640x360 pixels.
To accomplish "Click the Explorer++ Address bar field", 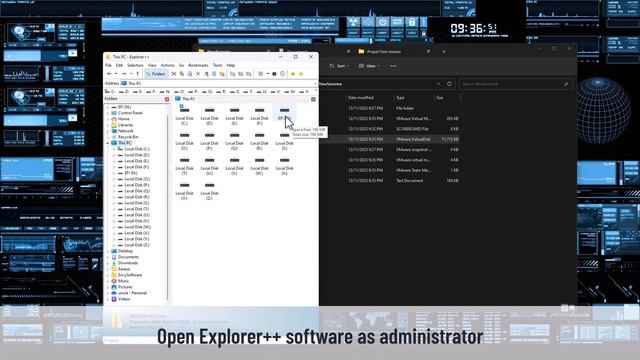I will [219, 83].
